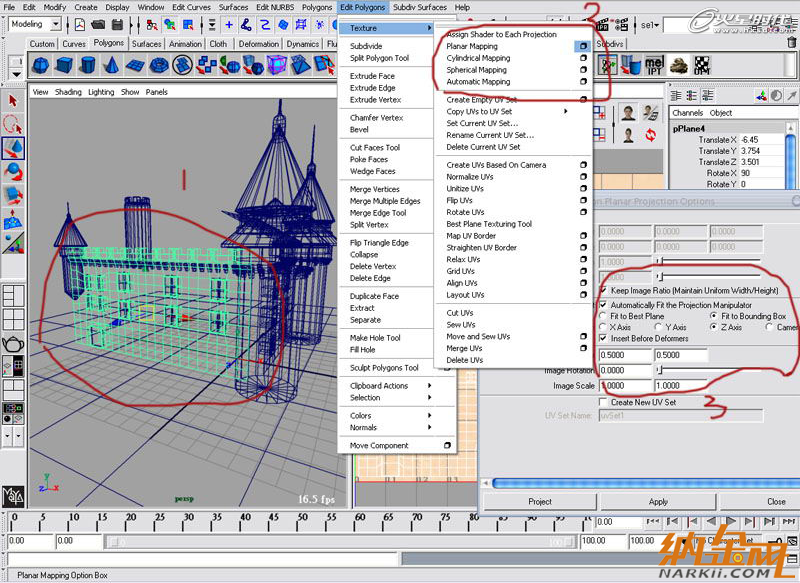The height and width of the screenshot is (583, 800).
Task: Click the Project button
Action: coord(540,501)
